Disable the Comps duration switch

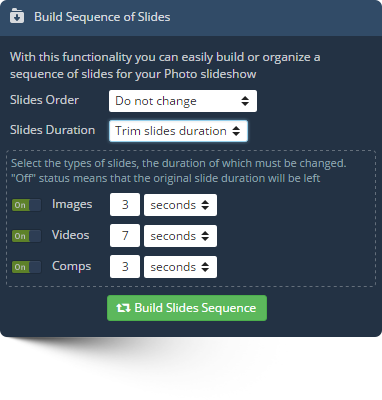tap(27, 267)
